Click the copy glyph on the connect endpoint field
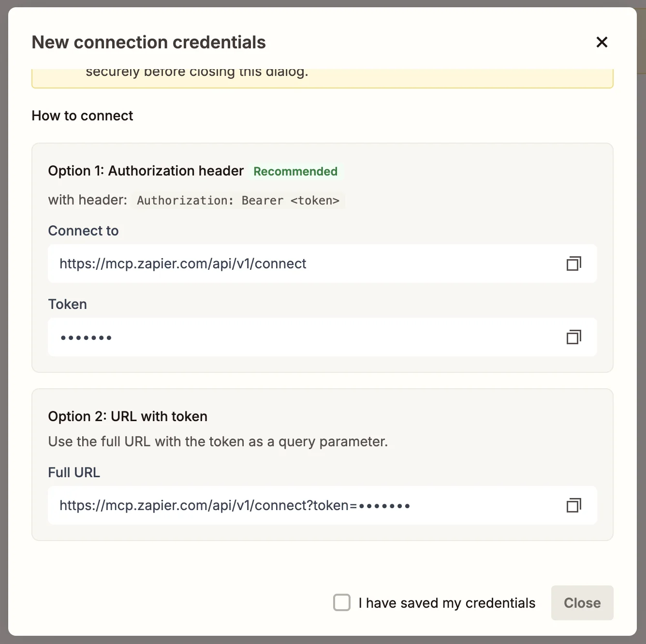The width and height of the screenshot is (646, 644). point(573,263)
